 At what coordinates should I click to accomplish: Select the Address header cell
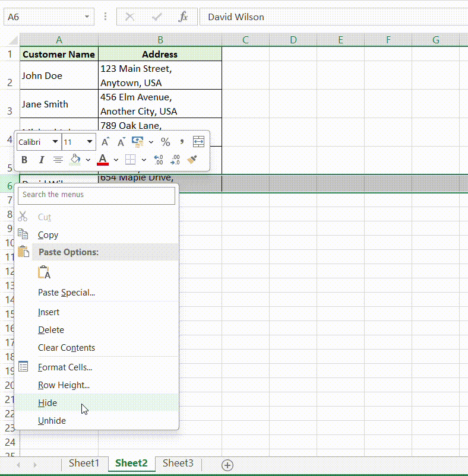click(160, 54)
